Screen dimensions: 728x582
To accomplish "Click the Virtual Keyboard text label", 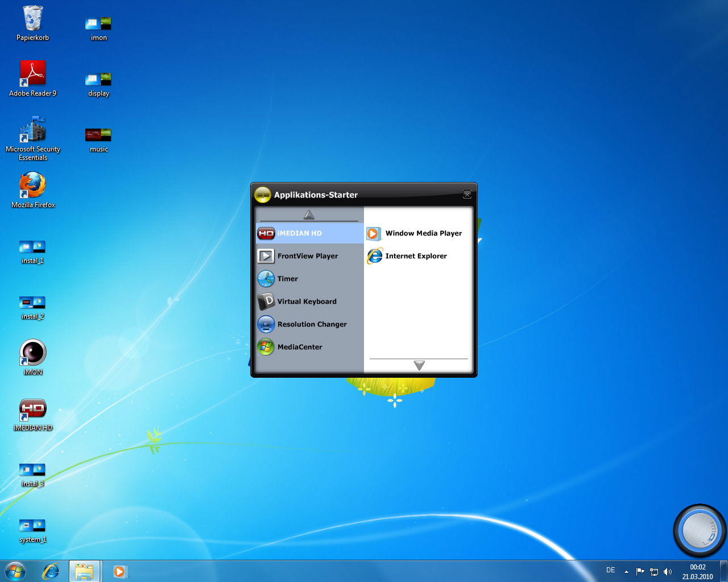I will [x=307, y=302].
